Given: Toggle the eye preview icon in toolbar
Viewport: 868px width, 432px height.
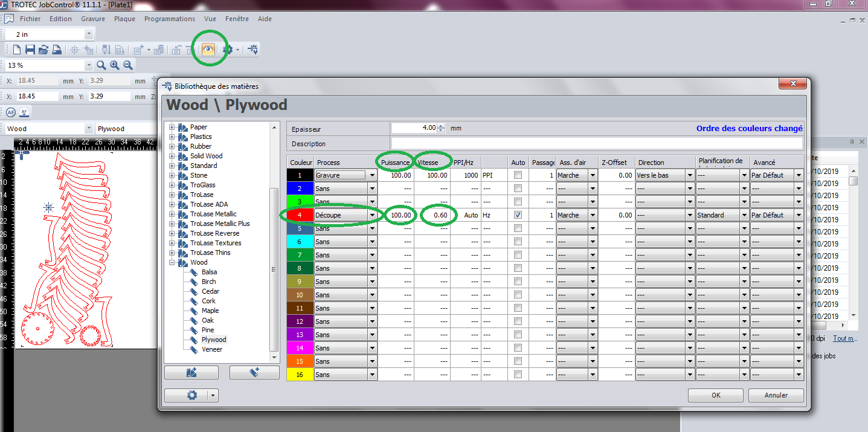Looking at the screenshot, I should coord(208,50).
